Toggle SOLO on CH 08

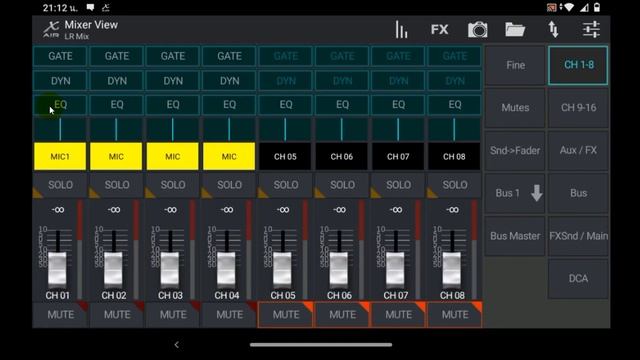(x=455, y=185)
